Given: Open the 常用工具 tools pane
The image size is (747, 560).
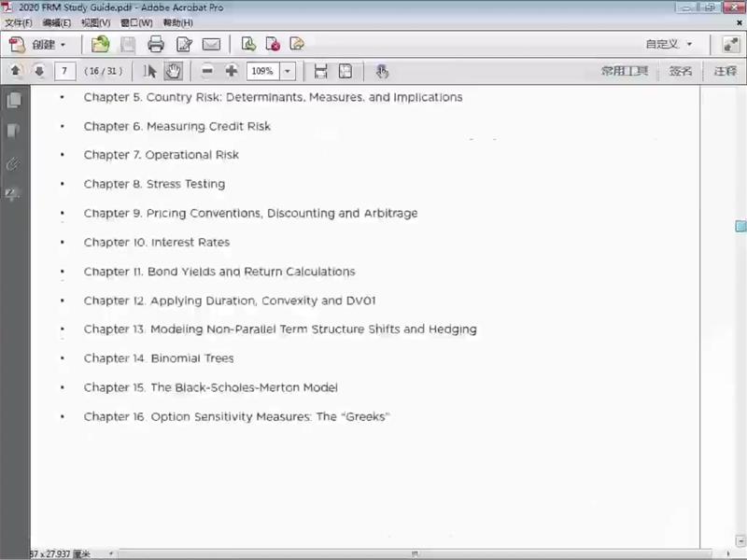Looking at the screenshot, I should pyautogui.click(x=624, y=71).
